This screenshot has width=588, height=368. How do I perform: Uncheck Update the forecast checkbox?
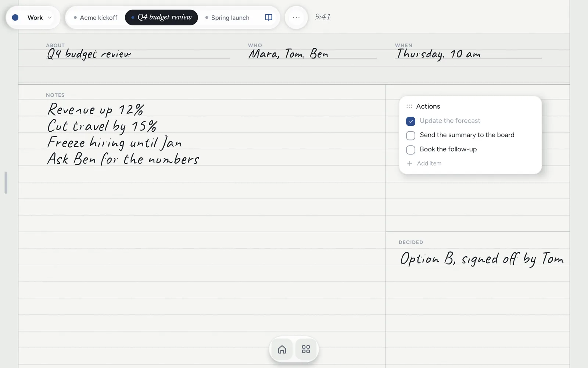[410, 121]
